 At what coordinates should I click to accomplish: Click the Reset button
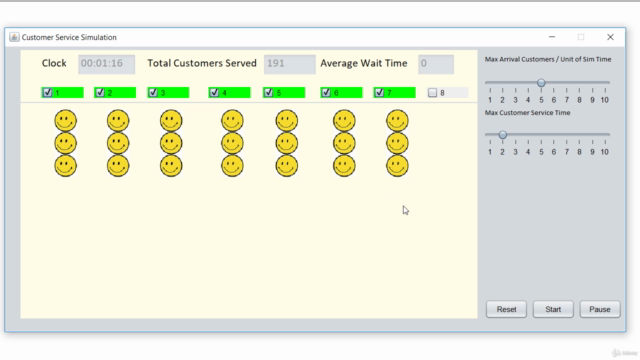[x=506, y=309]
